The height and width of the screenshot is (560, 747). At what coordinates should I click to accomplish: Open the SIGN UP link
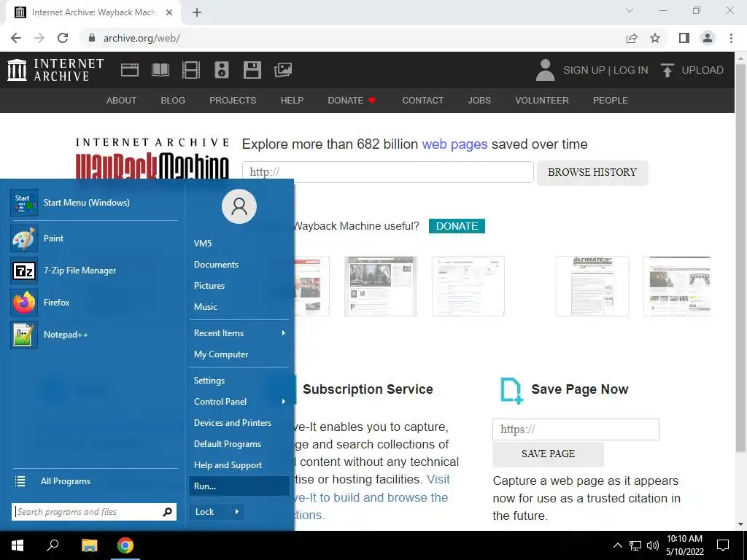[584, 70]
